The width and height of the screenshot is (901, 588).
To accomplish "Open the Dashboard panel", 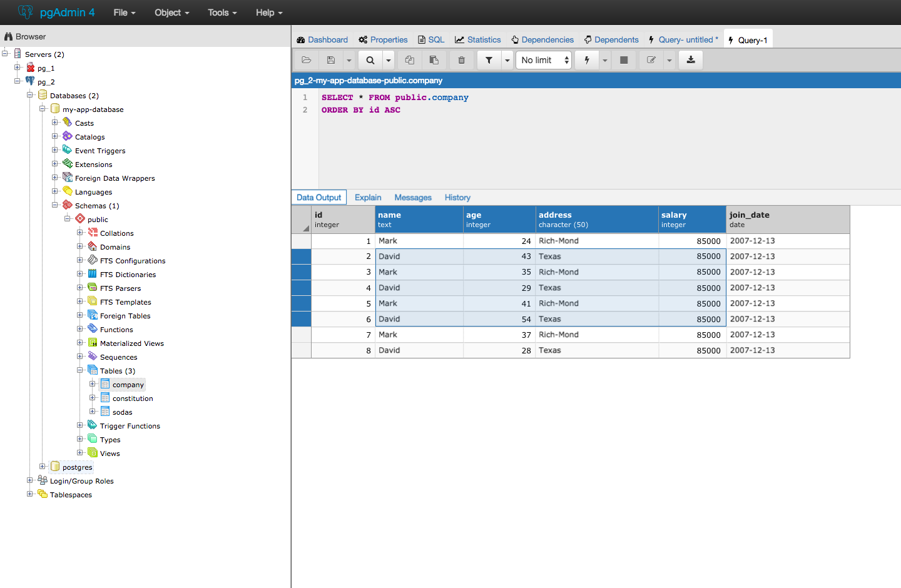I will 322,39.
